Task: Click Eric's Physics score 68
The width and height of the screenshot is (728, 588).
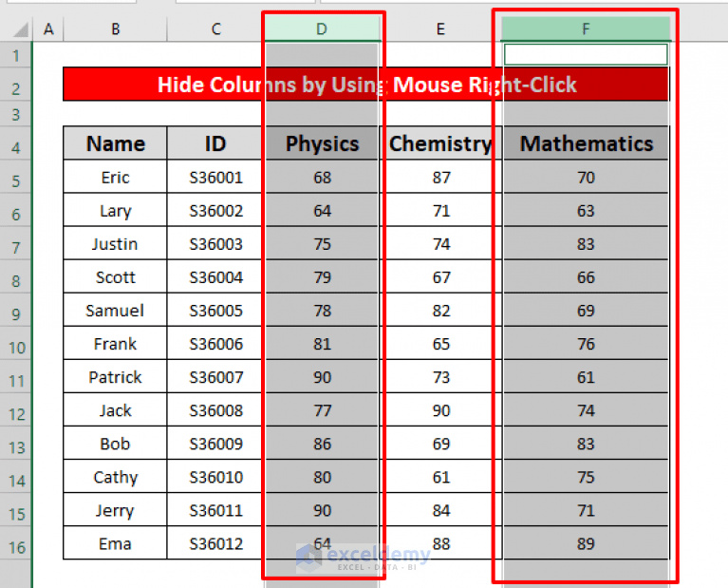Action: coord(322,177)
